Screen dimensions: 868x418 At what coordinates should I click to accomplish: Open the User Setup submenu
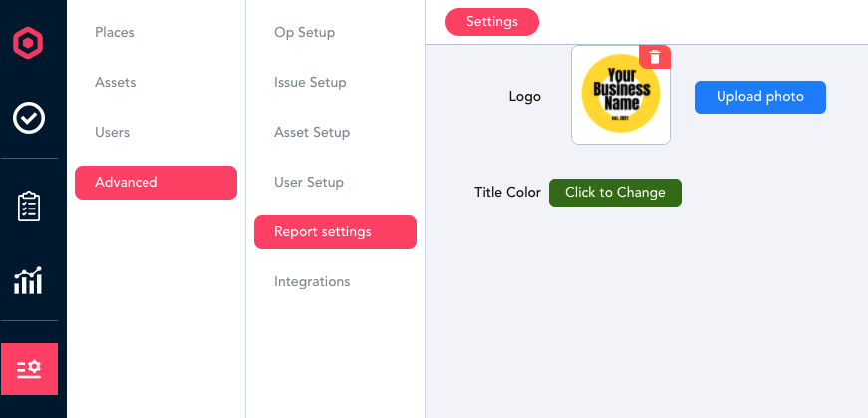308,182
